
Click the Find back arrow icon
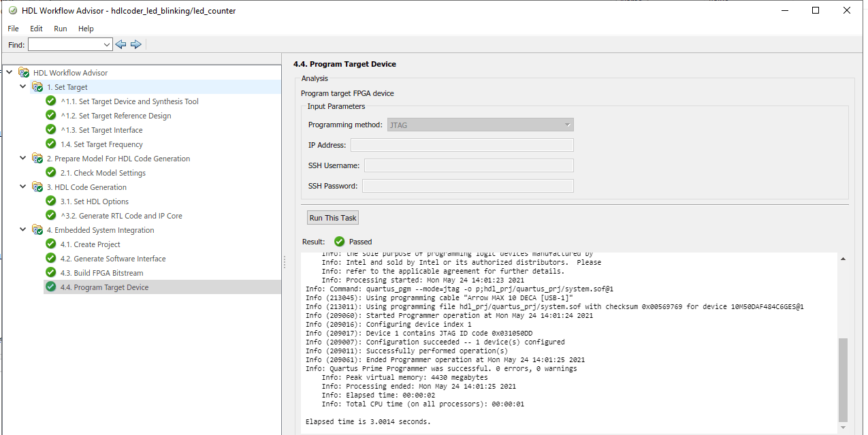point(121,44)
